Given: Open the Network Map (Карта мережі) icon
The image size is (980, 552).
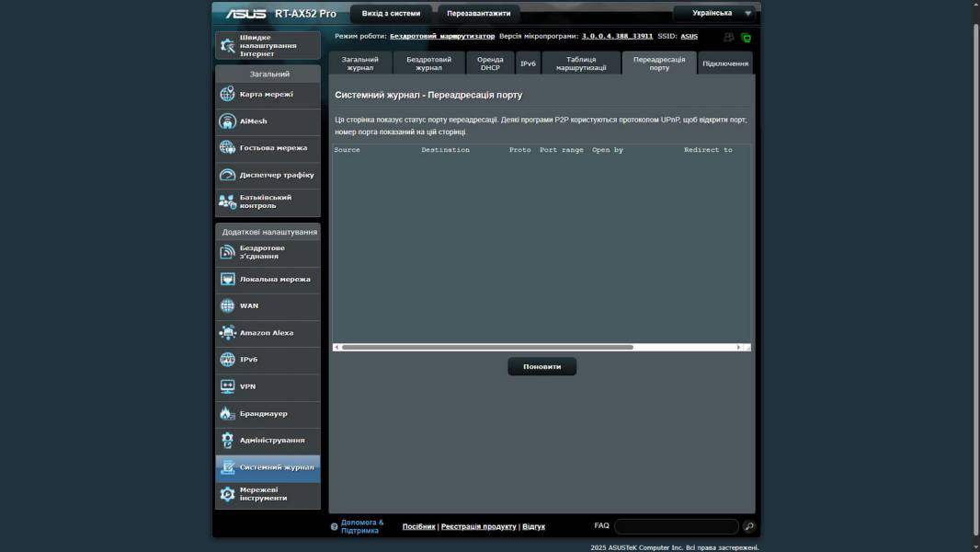Looking at the screenshot, I should [227, 95].
